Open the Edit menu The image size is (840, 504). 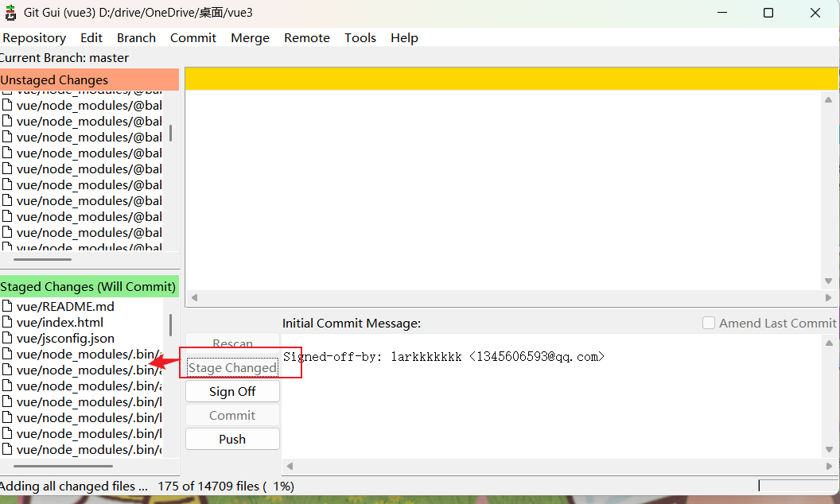click(x=91, y=38)
